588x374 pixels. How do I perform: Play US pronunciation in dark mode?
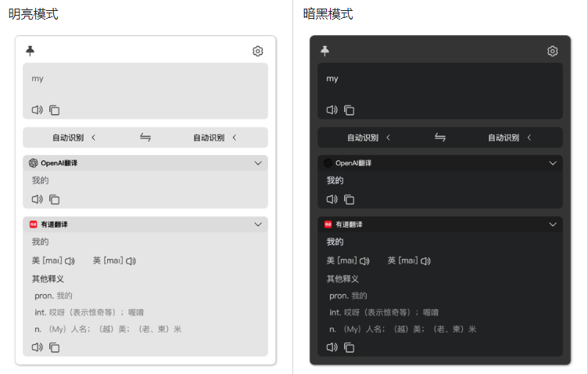364,261
